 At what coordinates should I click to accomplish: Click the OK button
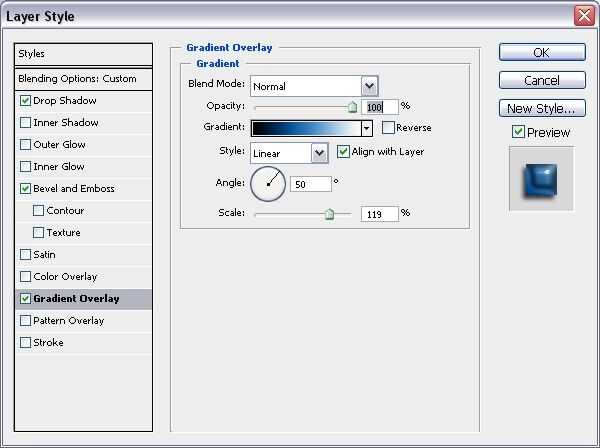coord(542,52)
